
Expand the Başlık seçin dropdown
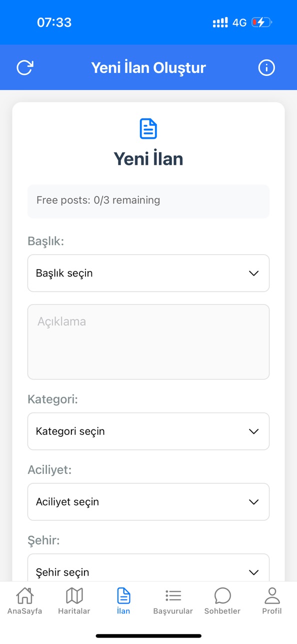click(148, 273)
